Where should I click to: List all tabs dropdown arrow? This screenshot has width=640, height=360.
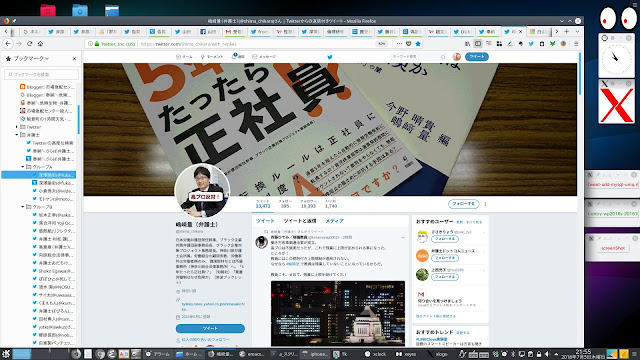click(x=577, y=31)
